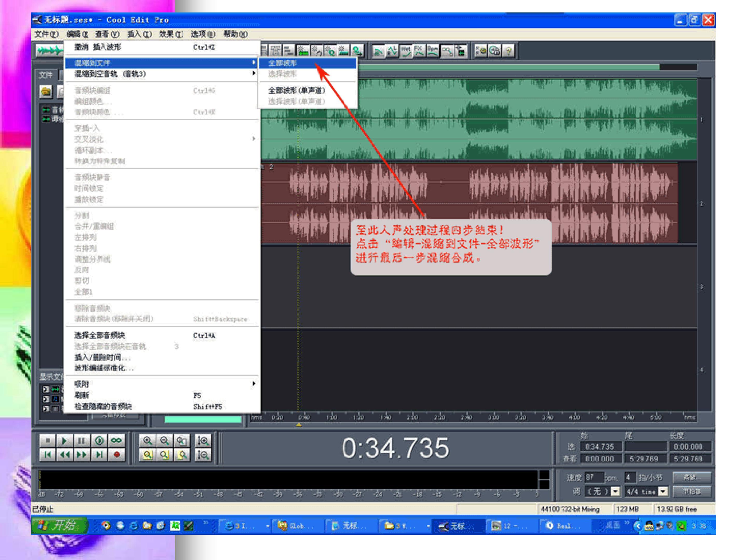Click the vertical zoom in icon
This screenshot has width=747, height=560.
pos(203,440)
